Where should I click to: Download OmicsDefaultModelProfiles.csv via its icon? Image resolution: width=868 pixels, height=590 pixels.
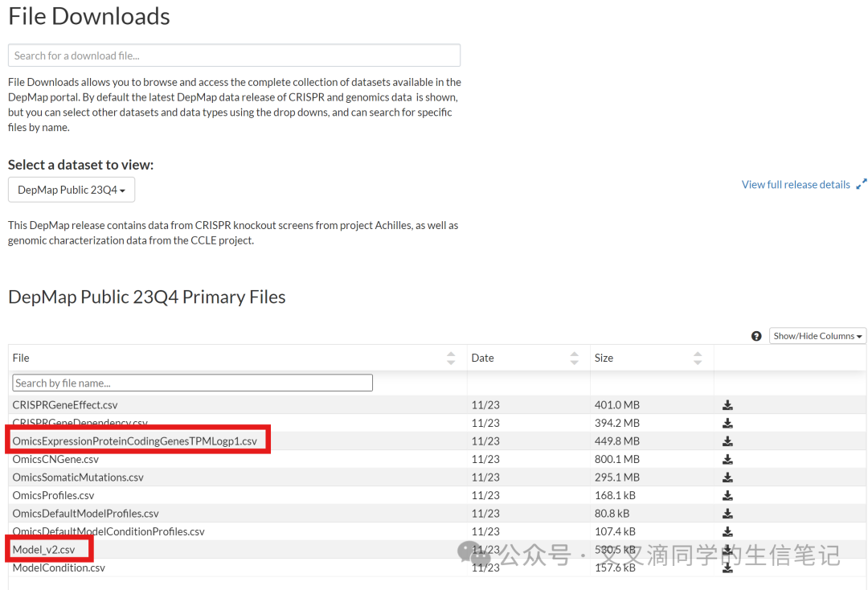(727, 514)
